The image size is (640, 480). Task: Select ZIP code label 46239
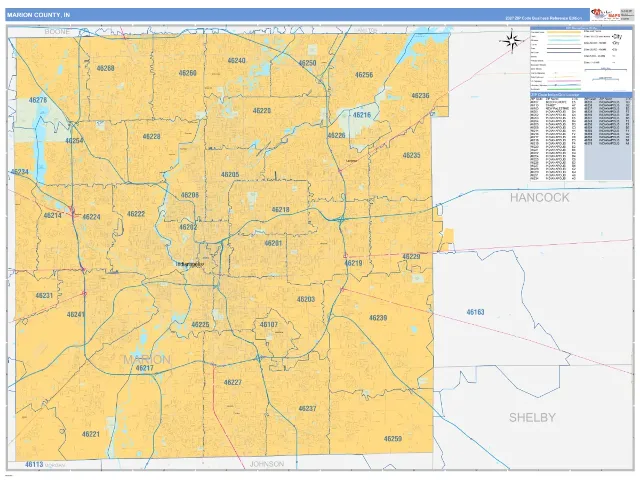coord(378,318)
